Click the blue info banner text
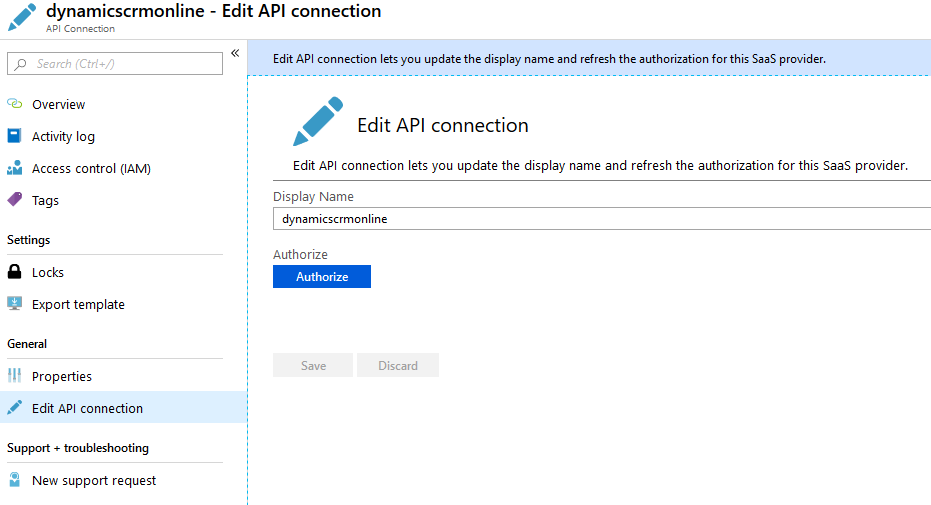The image size is (931, 505). pyautogui.click(x=549, y=59)
